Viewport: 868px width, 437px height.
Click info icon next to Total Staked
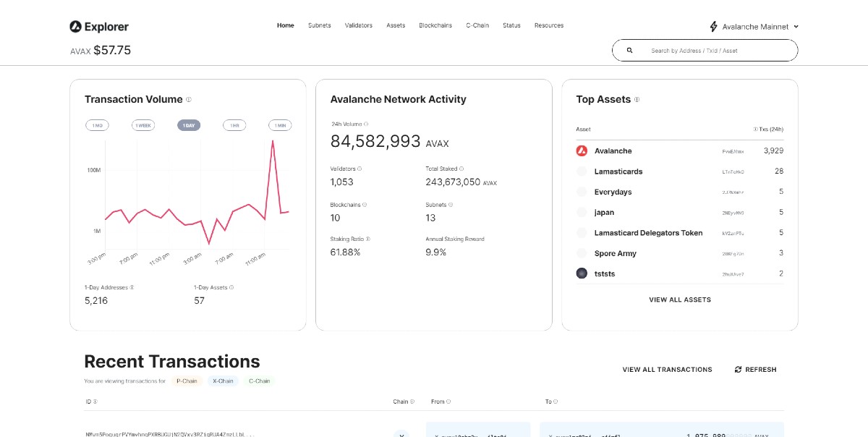(x=461, y=169)
